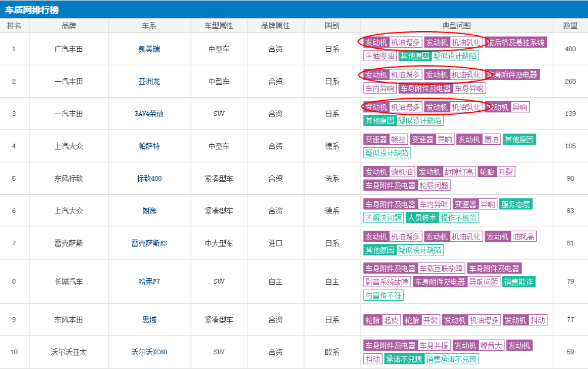Click the 油耗高 tag in 雷克萨斯ES row
588x369 pixels.
point(523,237)
